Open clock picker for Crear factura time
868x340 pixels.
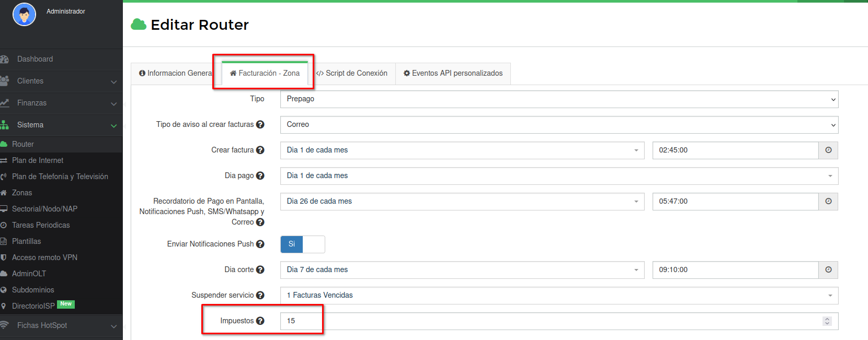pyautogui.click(x=828, y=150)
